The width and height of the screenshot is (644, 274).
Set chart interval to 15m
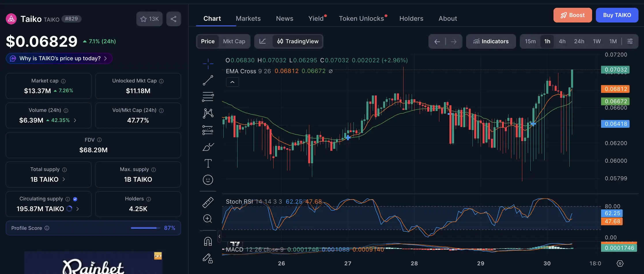pyautogui.click(x=530, y=41)
